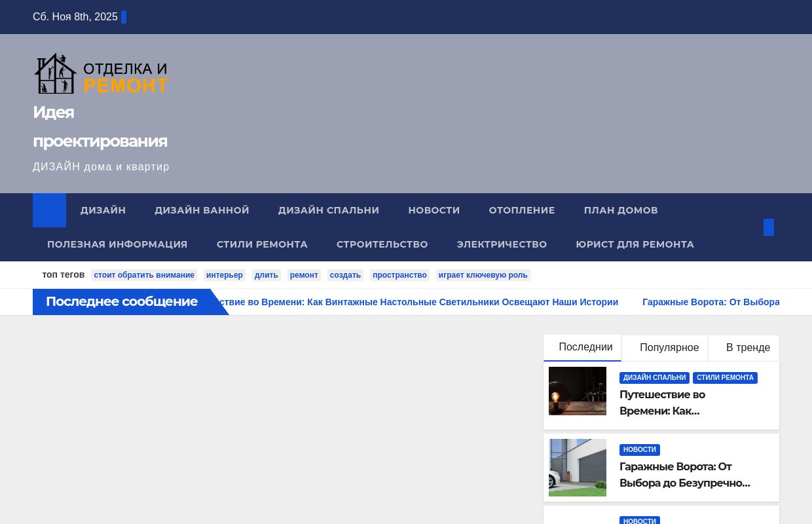Screen dimensions: 812x524
Task: Select the tag интерьер
Action: click(224, 275)
